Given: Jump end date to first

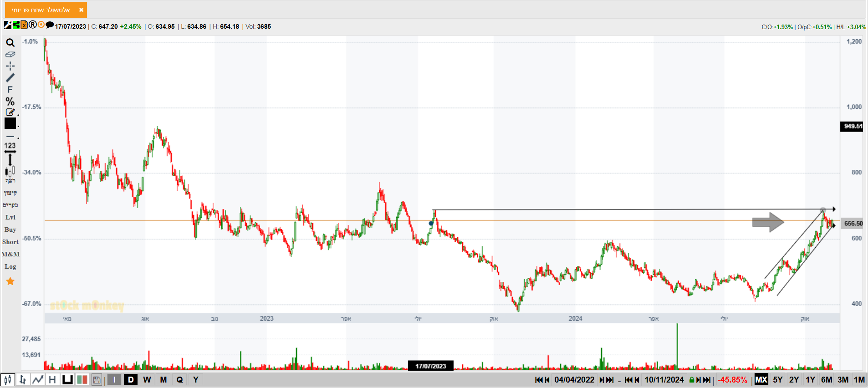Looking at the screenshot, I should (x=628, y=380).
